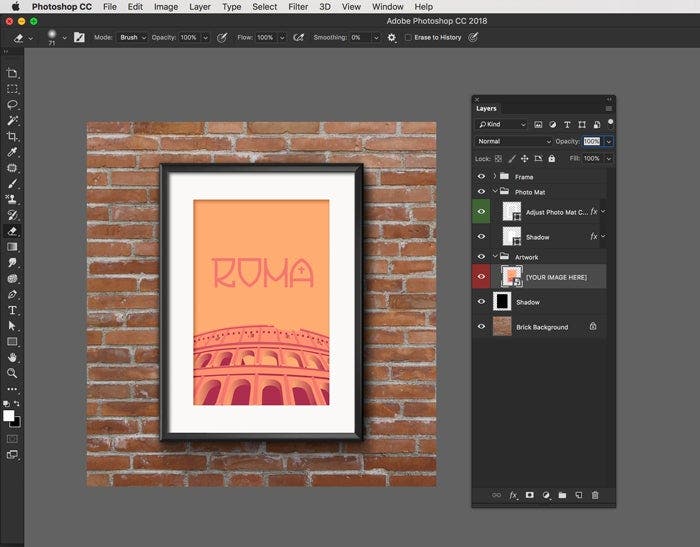Delete layer using the trash icon
Viewport: 700px width, 547px height.
595,495
